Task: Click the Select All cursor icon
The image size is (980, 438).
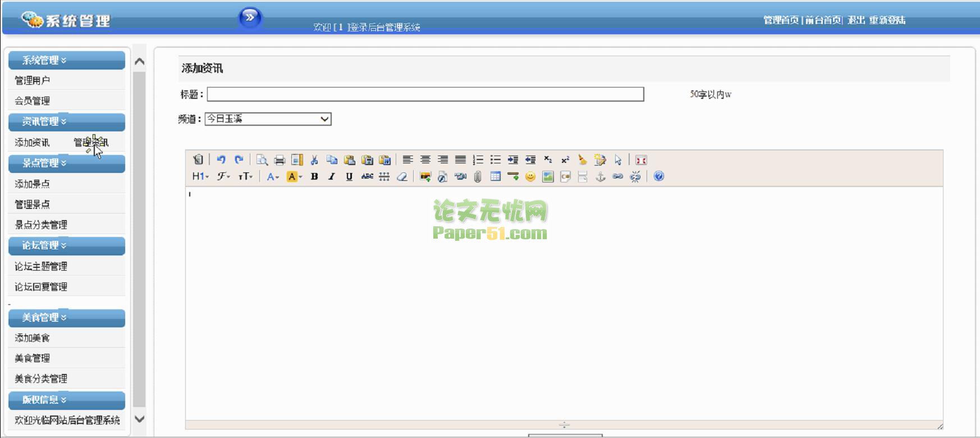Action: [617, 159]
